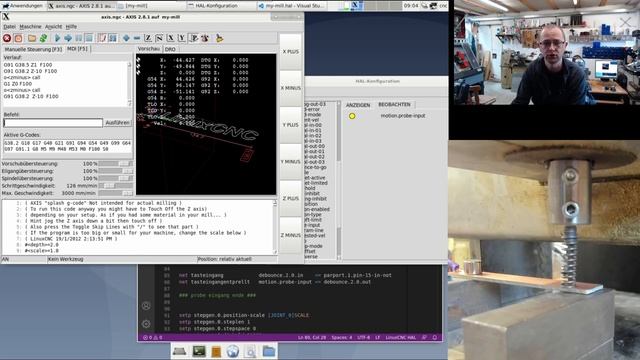Click the HAL pin tree scrollbar

338,180
